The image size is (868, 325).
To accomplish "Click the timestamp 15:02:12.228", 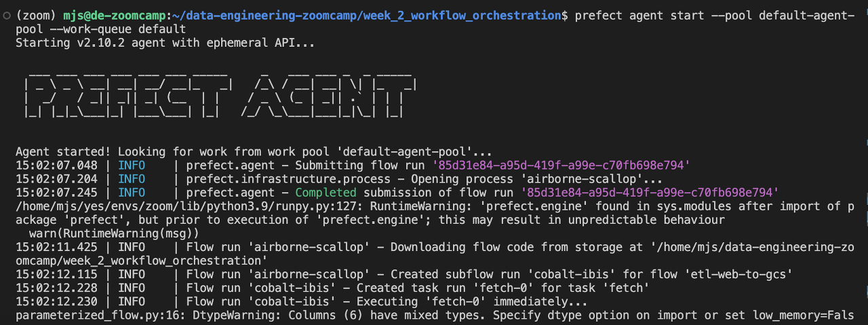I will point(56,288).
